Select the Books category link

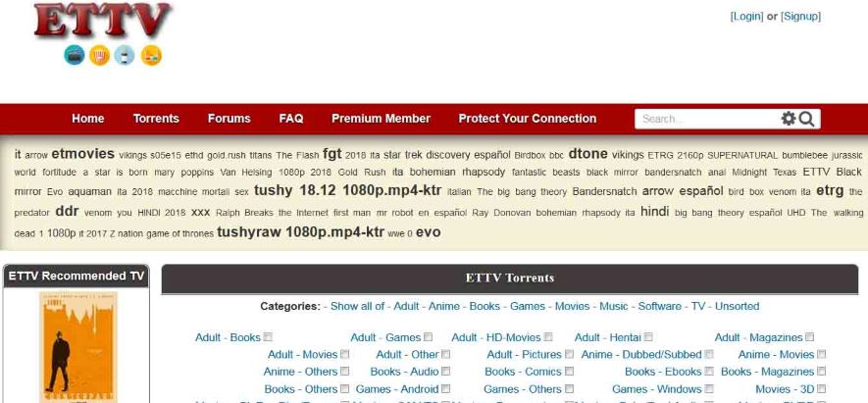[485, 306]
